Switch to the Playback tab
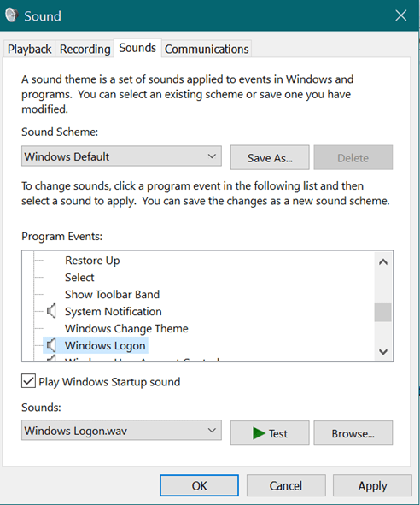The image size is (420, 505). click(x=29, y=50)
